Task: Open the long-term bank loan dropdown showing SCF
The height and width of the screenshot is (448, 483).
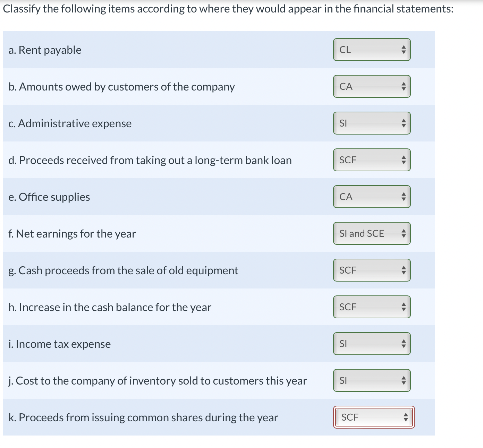Action: tap(371, 160)
